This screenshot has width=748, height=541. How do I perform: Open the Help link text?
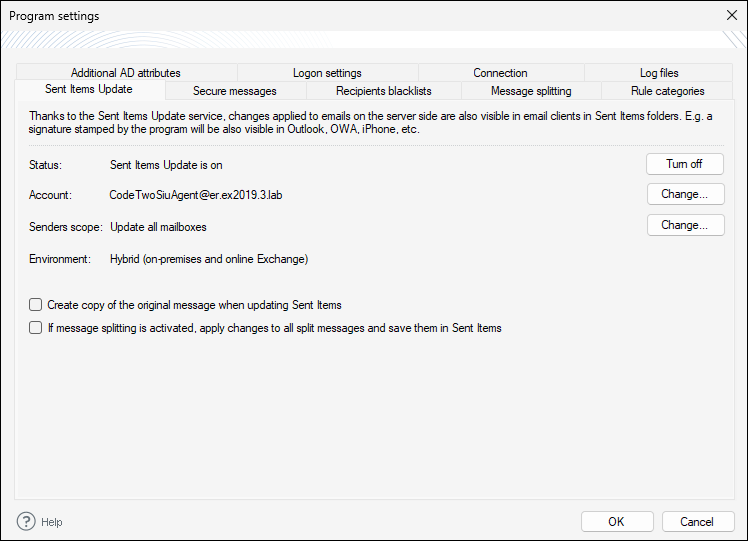(52, 522)
